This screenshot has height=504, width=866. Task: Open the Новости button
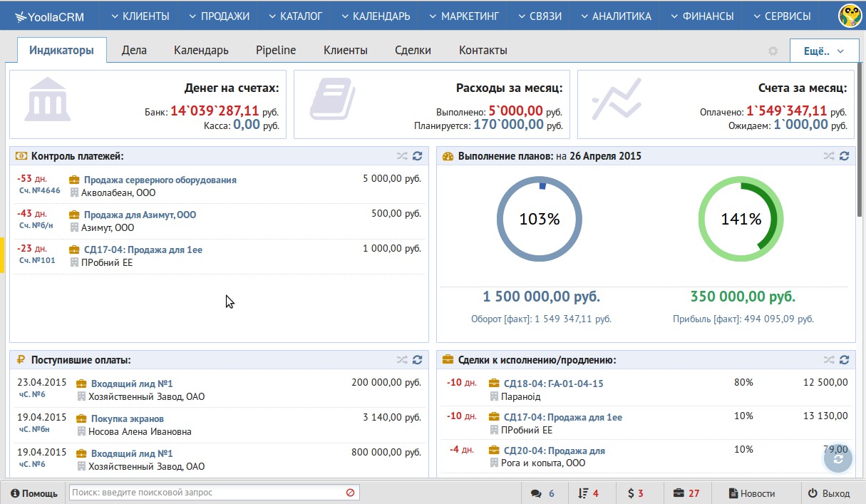click(x=752, y=493)
